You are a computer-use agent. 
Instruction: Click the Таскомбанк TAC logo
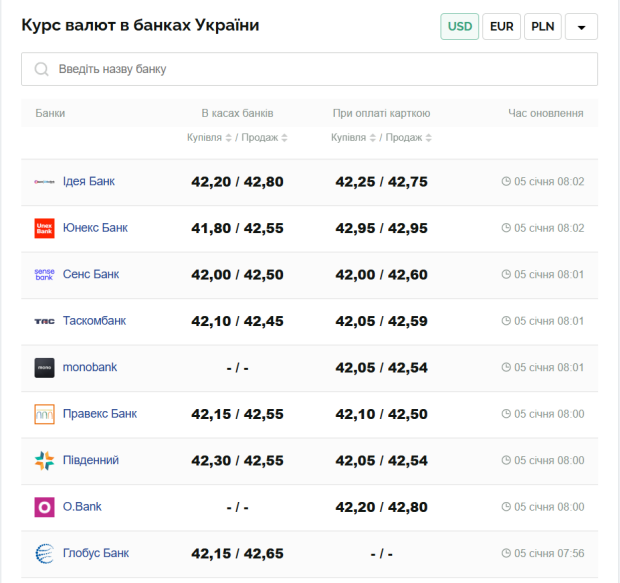[x=44, y=321]
